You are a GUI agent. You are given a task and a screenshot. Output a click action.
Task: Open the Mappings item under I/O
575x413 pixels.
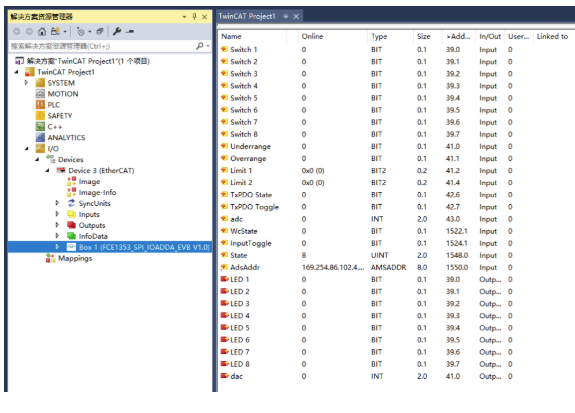pyautogui.click(x=75, y=258)
